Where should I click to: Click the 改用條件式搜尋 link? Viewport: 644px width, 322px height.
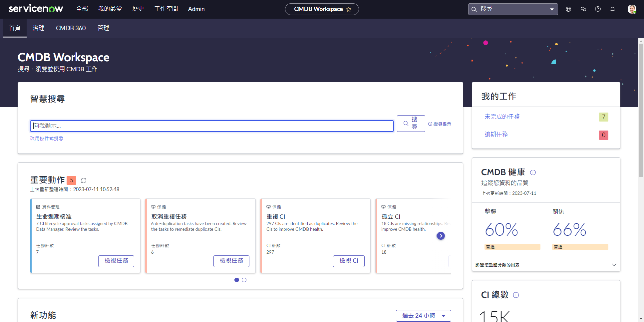pos(47,138)
